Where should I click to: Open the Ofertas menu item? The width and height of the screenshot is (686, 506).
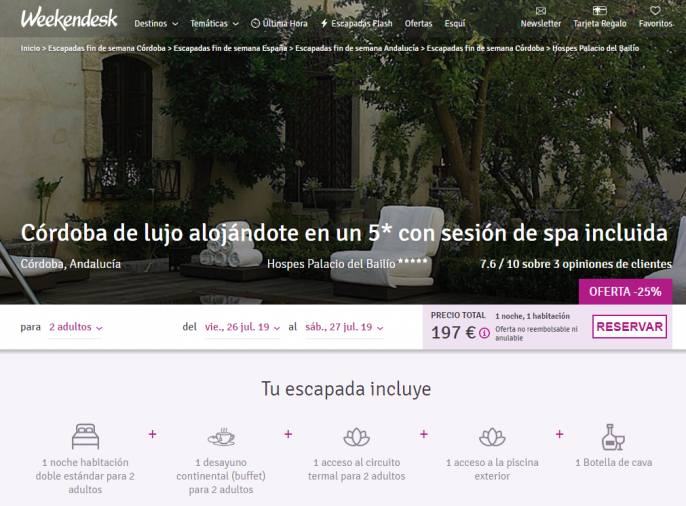[418, 23]
